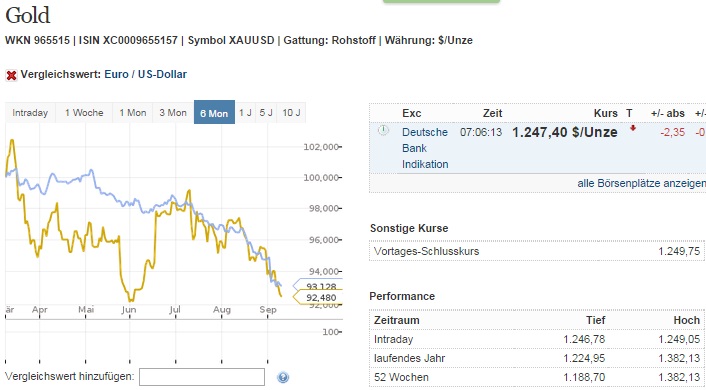Click the Vortages-Schlusskurs value 1.249,75
Viewport: 706px width, 390px height.
[x=679, y=251]
